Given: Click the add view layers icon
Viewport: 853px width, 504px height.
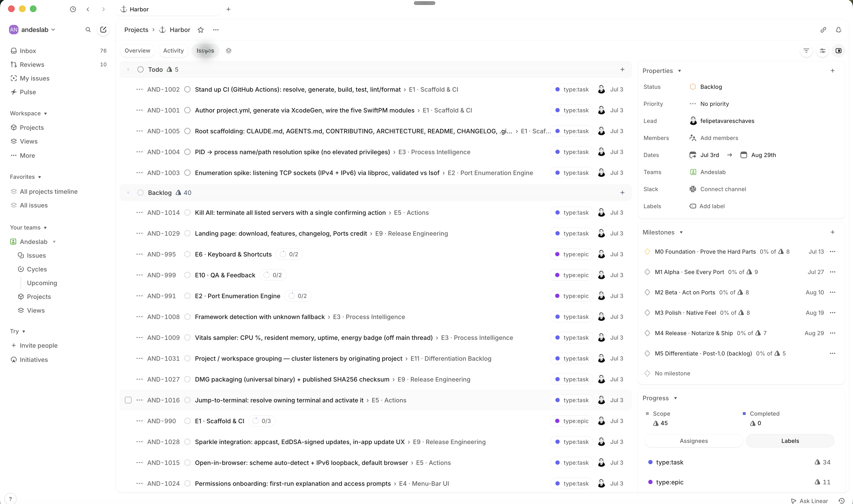Looking at the screenshot, I should [x=229, y=51].
